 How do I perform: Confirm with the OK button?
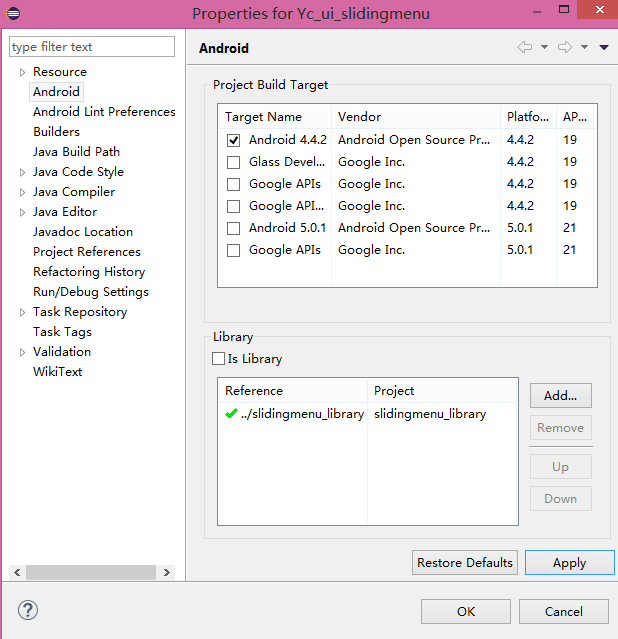pos(466,611)
